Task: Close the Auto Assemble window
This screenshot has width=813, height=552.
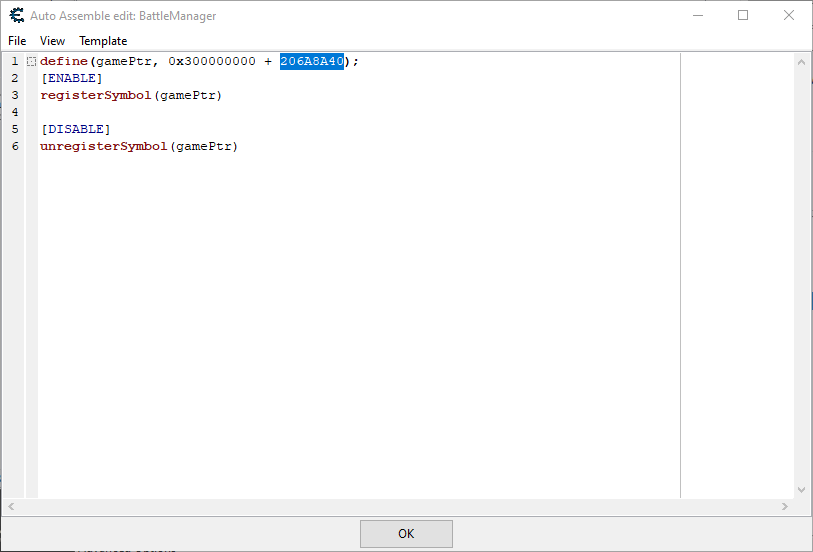Action: [789, 16]
